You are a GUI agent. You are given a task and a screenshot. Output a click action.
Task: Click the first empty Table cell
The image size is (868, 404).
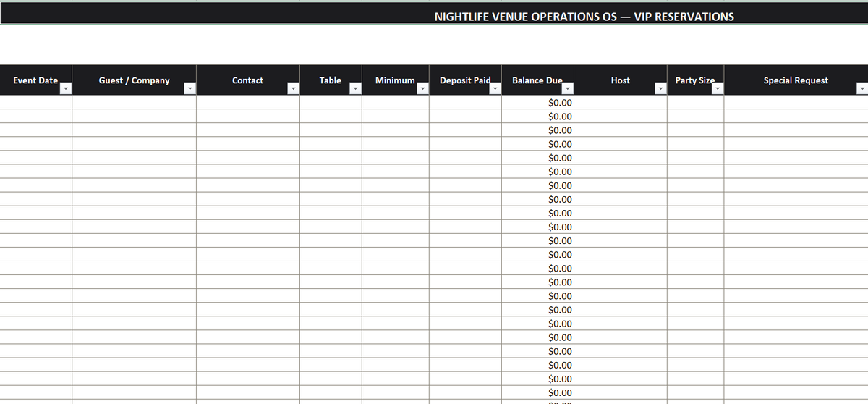click(x=331, y=103)
